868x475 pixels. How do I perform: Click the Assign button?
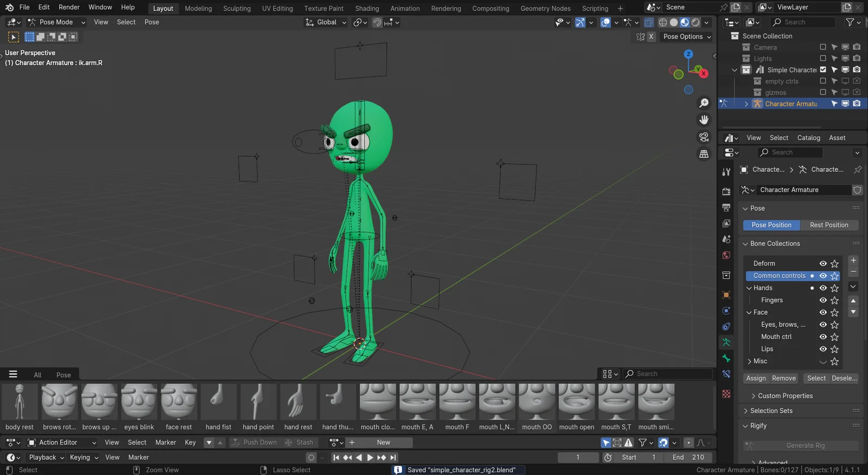pyautogui.click(x=756, y=378)
